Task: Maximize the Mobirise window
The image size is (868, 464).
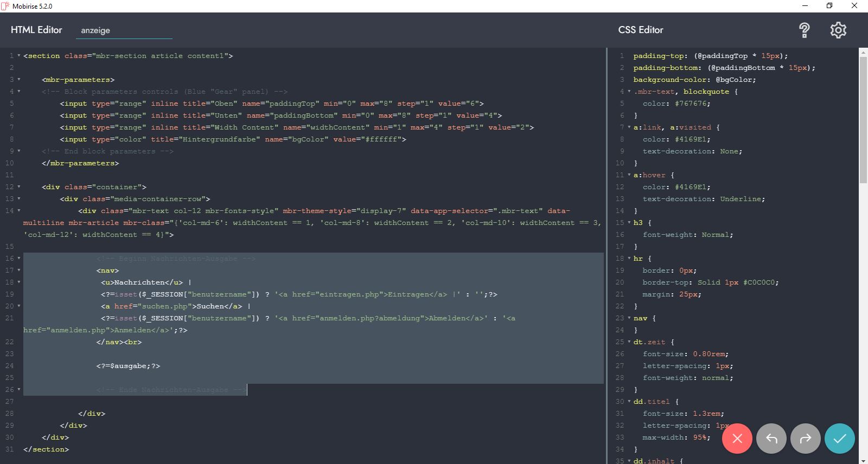Action: (829, 6)
